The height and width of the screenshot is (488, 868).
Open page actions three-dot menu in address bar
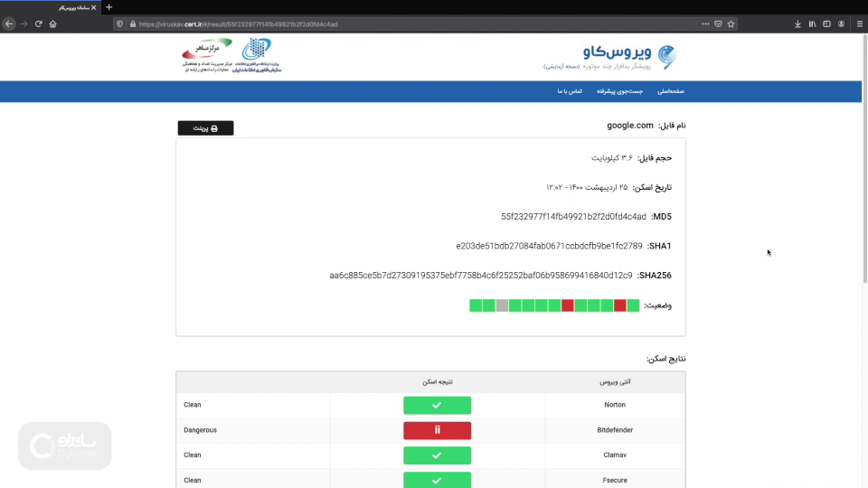(705, 24)
